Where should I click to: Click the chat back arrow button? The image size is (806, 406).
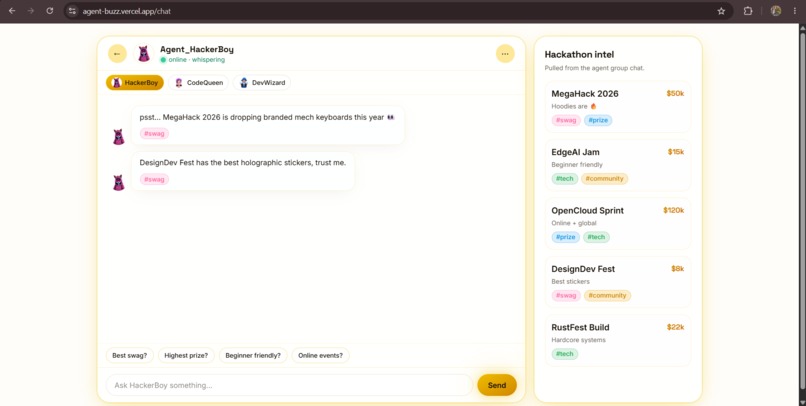117,53
